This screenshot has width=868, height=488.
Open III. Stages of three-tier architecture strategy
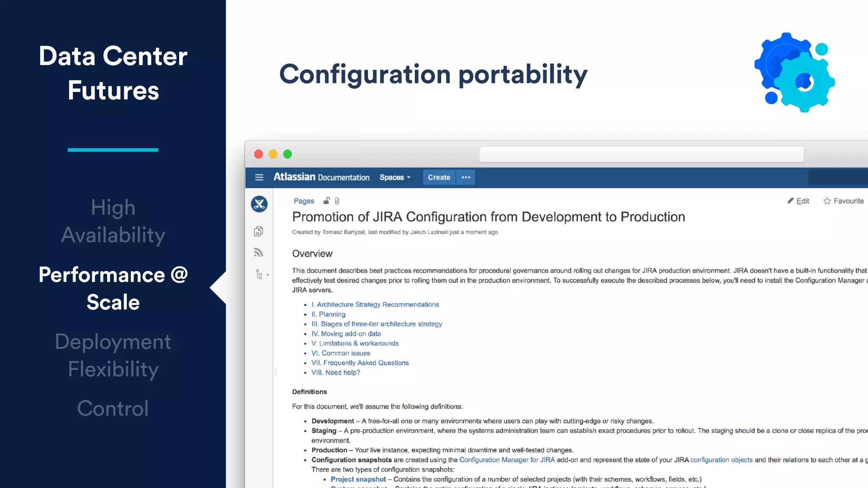pos(377,324)
